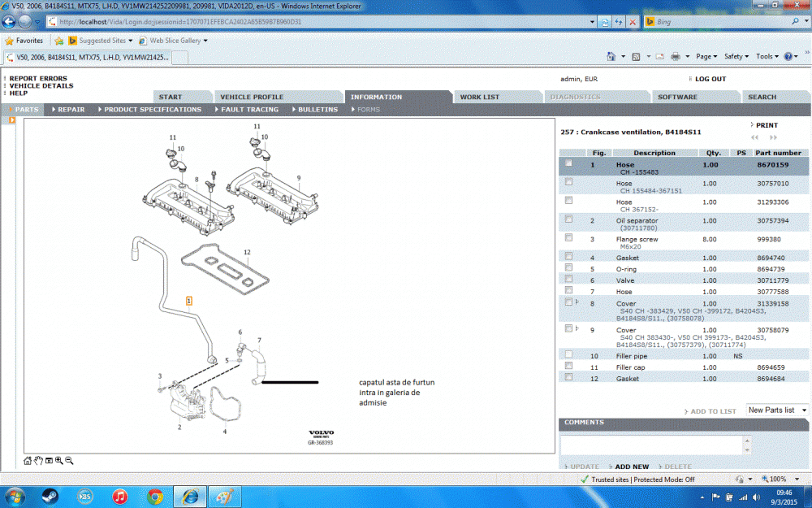812x508 pixels.
Task: Click the PRINT link
Action: [767, 125]
